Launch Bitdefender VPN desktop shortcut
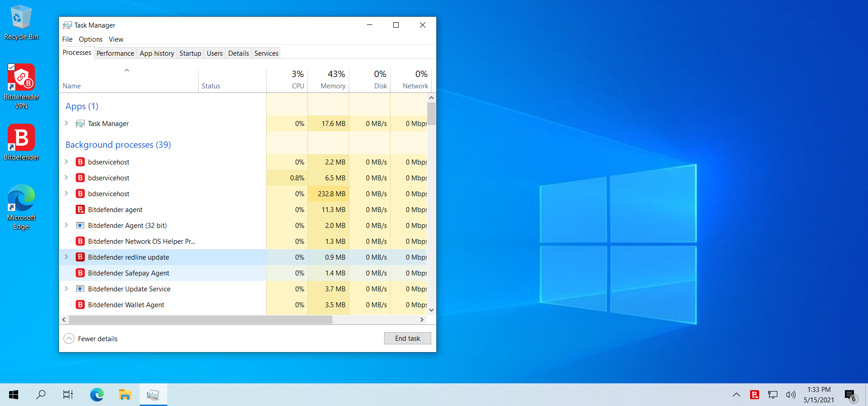 click(21, 86)
